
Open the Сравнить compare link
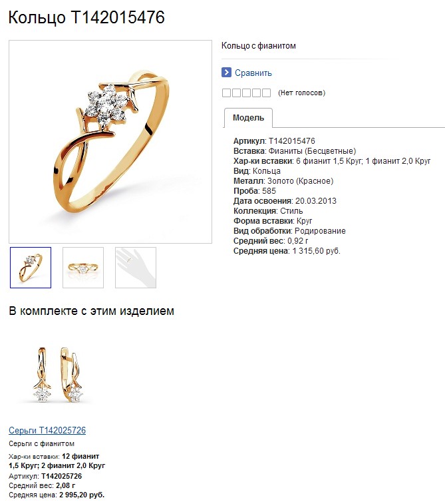[253, 73]
